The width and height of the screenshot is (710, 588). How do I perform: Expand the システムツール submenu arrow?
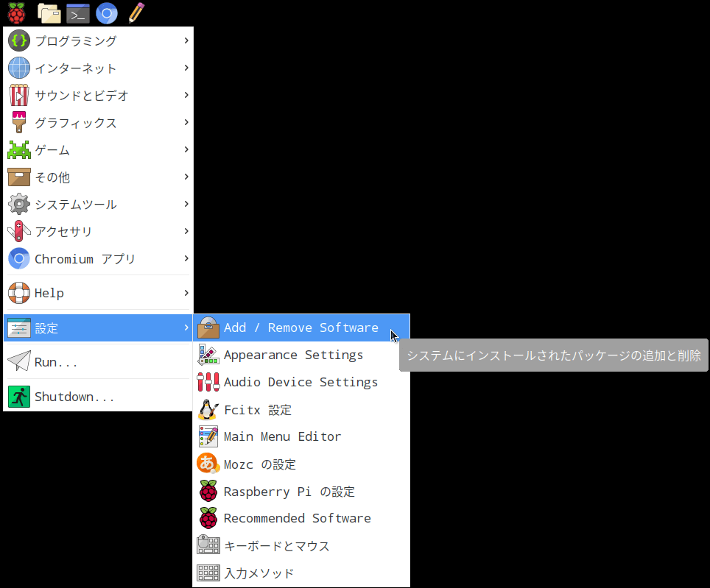click(186, 204)
